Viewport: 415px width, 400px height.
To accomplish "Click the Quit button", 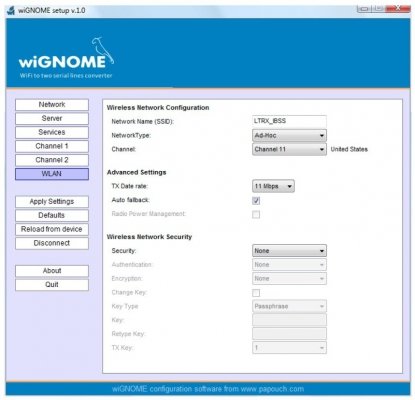I will [x=52, y=285].
